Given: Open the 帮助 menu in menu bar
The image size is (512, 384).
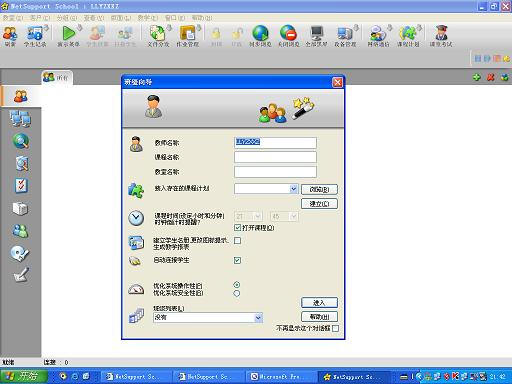Looking at the screenshot, I should pos(202,18).
